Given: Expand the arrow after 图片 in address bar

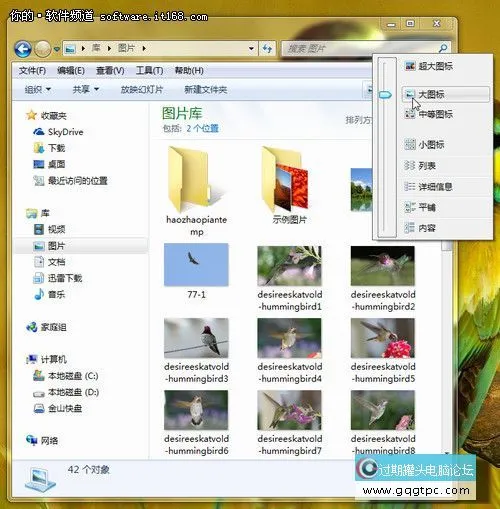Looking at the screenshot, I should tap(144, 49).
